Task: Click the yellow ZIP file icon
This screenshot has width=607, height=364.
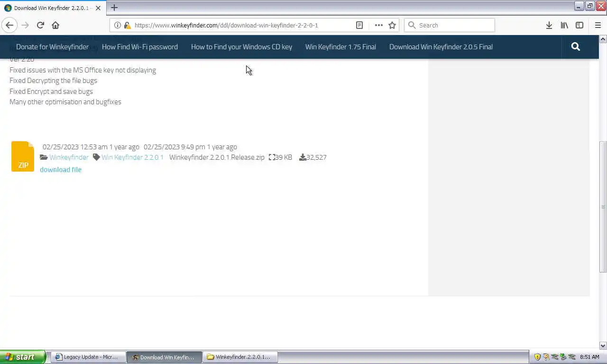Action: 23,156
